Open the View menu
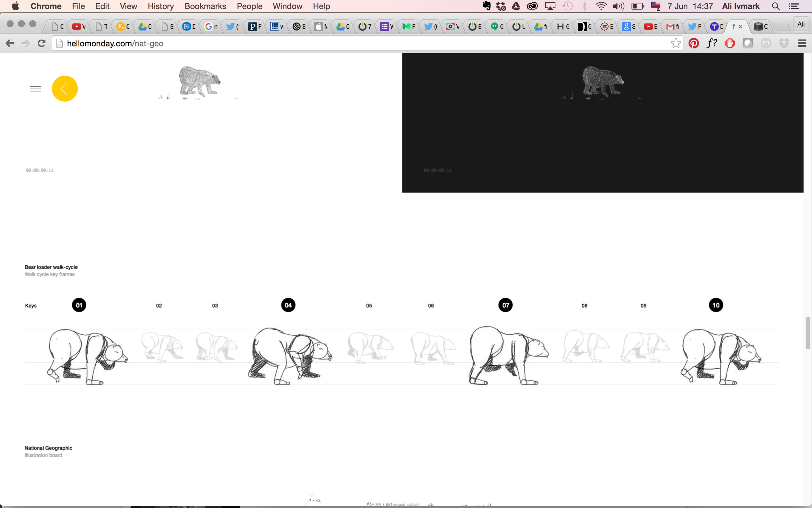The width and height of the screenshot is (812, 508). click(129, 6)
